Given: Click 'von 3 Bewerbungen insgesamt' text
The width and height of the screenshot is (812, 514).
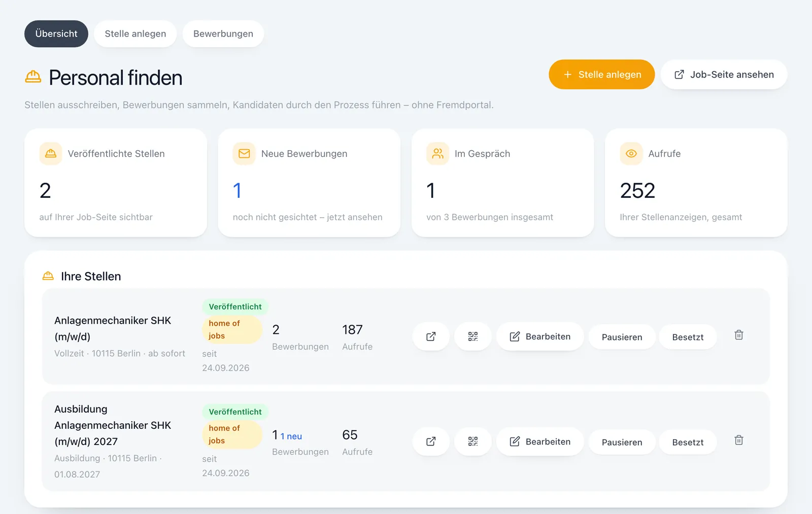Looking at the screenshot, I should [490, 217].
